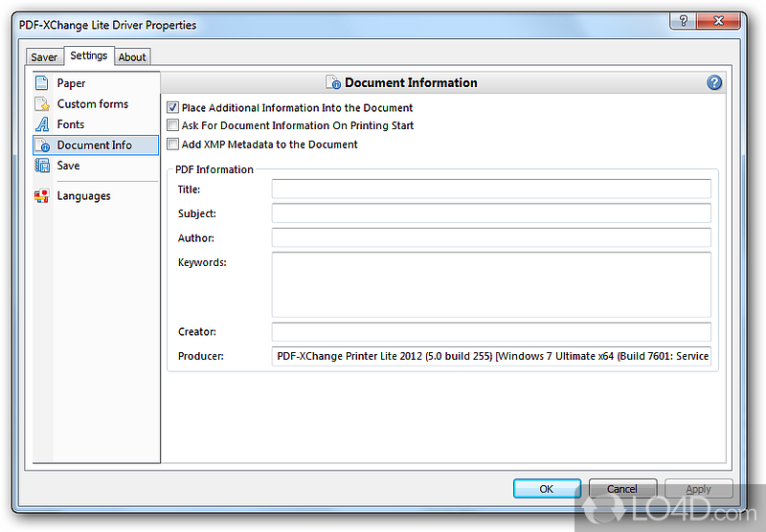This screenshot has height=532, width=766.
Task: Focus the Creator text field
Action: click(491, 331)
